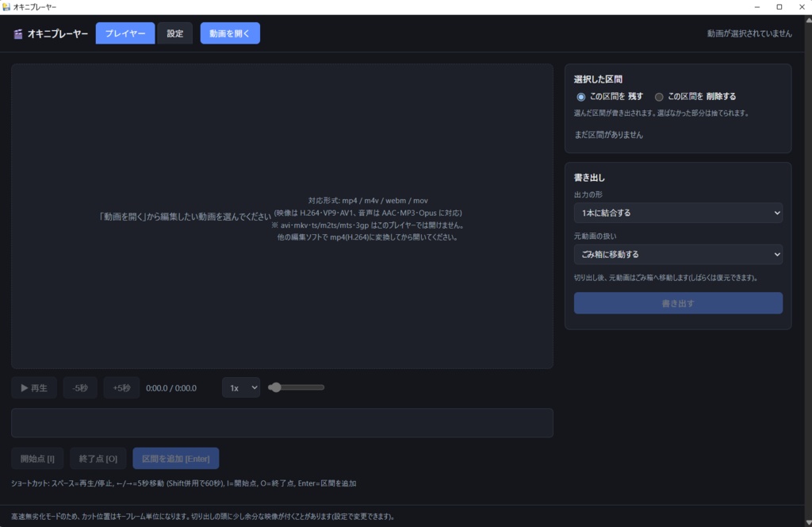Screen dimensions: 812x527
Task: Click the 動画が選択されていません status text
Action: (749, 33)
